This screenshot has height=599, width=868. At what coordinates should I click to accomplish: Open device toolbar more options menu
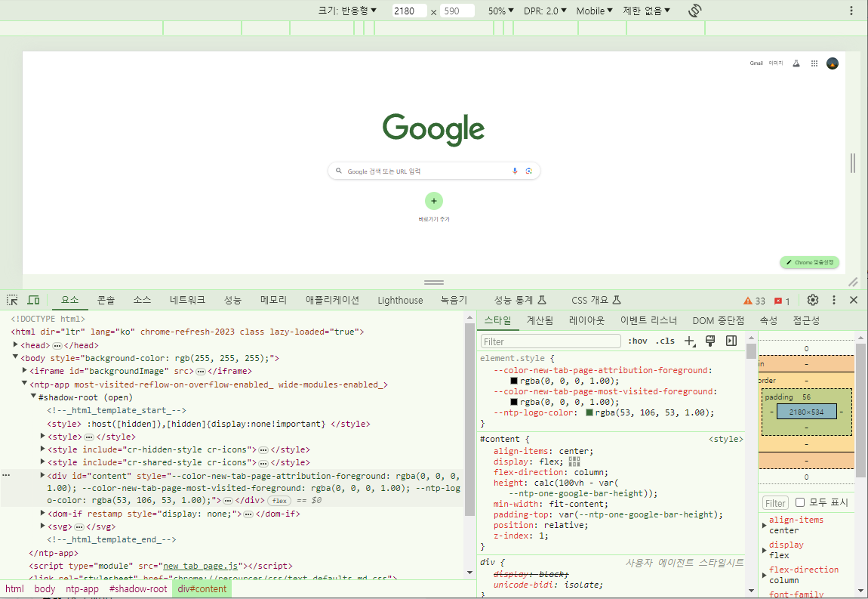pyautogui.click(x=851, y=11)
